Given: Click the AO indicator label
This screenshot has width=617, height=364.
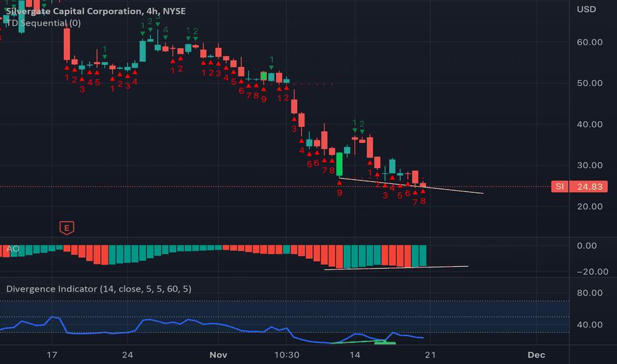Looking at the screenshot, I should click(13, 249).
